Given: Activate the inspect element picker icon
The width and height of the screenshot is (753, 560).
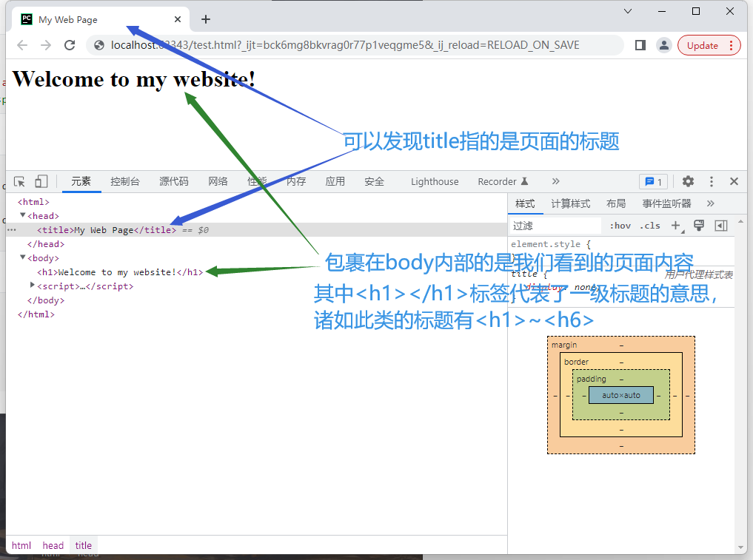Looking at the screenshot, I should [x=20, y=181].
